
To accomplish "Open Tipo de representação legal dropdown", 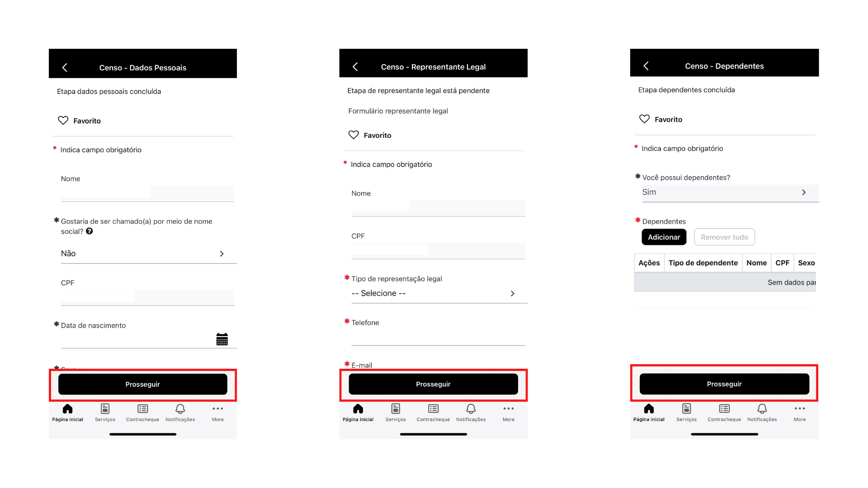I will click(433, 294).
